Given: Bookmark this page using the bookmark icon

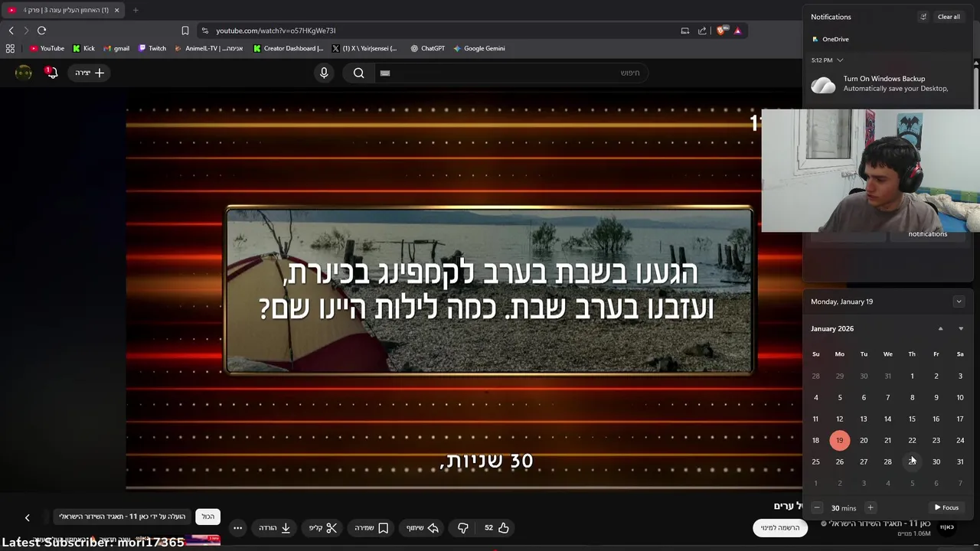Looking at the screenshot, I should 185,31.
